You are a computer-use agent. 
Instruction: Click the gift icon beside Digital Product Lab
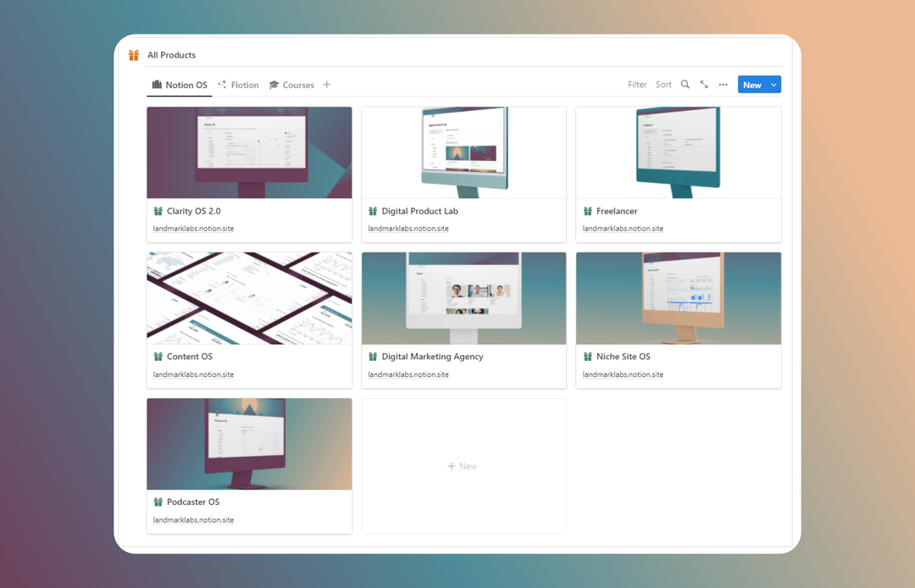pos(372,210)
